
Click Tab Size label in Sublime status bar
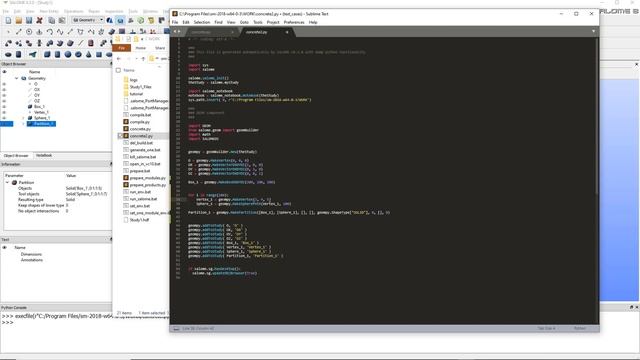pos(546,328)
